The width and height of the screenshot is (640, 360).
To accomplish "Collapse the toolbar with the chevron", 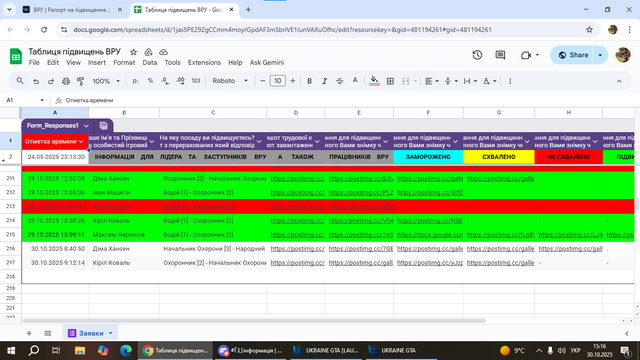I will pos(619,81).
